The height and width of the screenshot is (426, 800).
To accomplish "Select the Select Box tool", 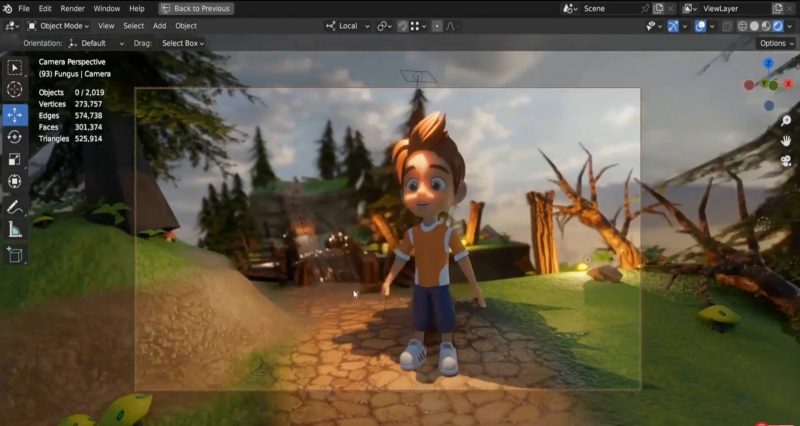I will click(15, 67).
